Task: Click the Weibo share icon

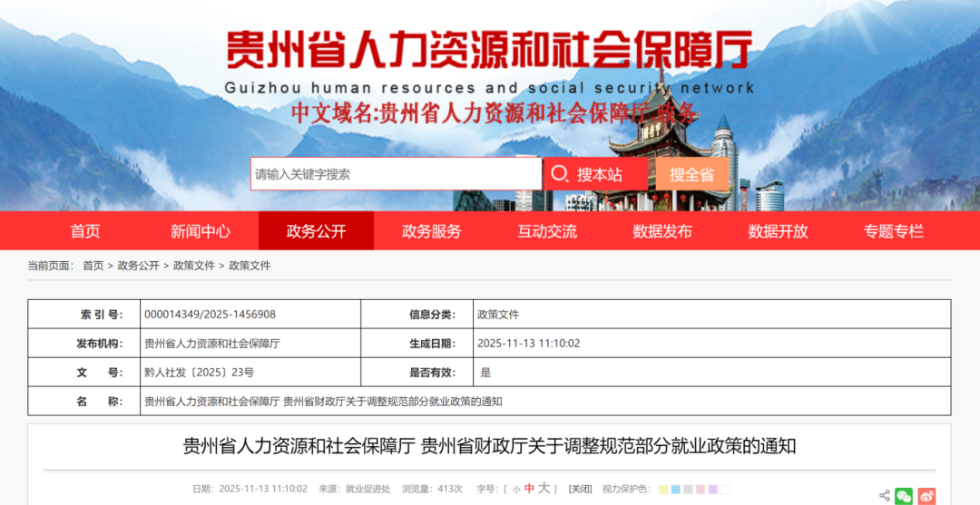Action: (x=926, y=495)
